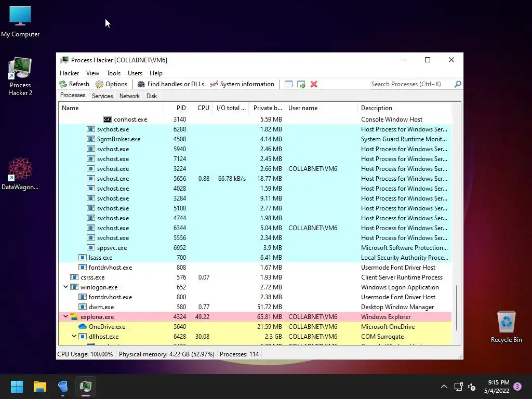Select the fontdrvhost.exe row with PID 808
Image resolution: width=532 pixels, height=399 pixels.
[255, 268]
